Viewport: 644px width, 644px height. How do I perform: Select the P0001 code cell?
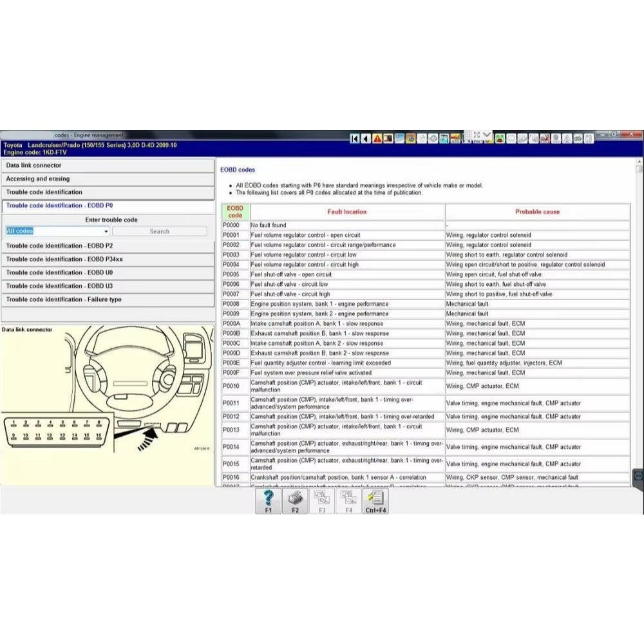(x=235, y=235)
